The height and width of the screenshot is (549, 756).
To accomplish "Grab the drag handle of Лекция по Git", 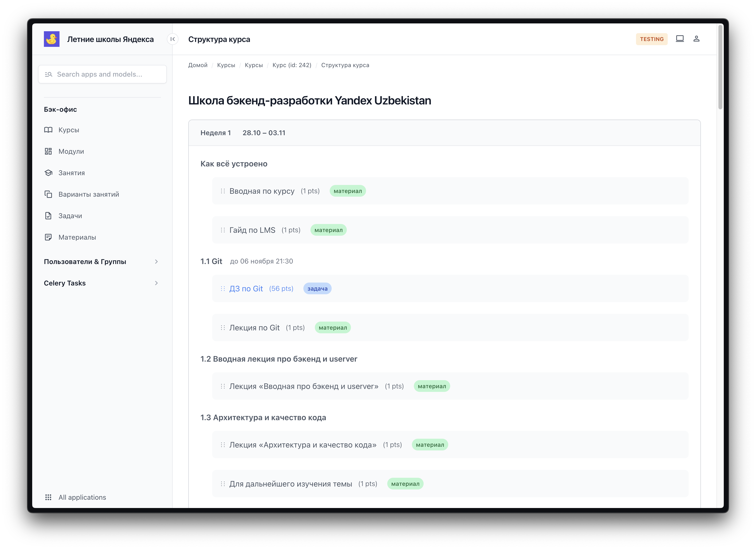I will (223, 327).
